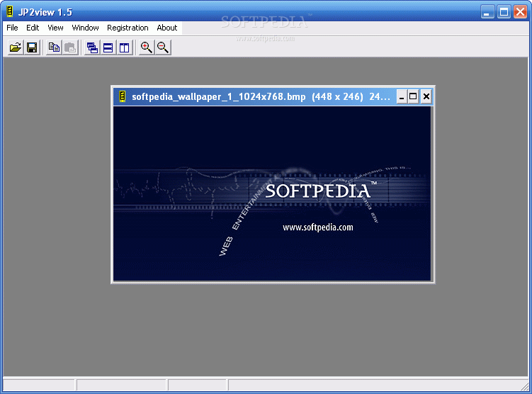Tile windows horizontally via toolbar icon
532x394 pixels.
pyautogui.click(x=108, y=47)
